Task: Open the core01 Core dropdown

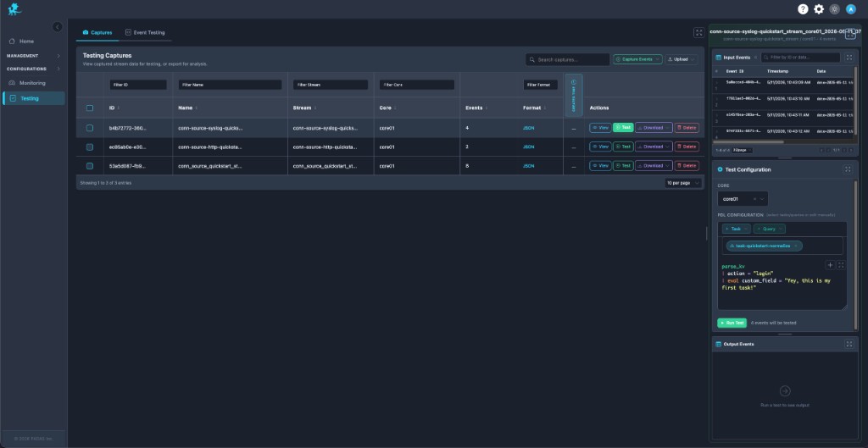Action: point(743,198)
